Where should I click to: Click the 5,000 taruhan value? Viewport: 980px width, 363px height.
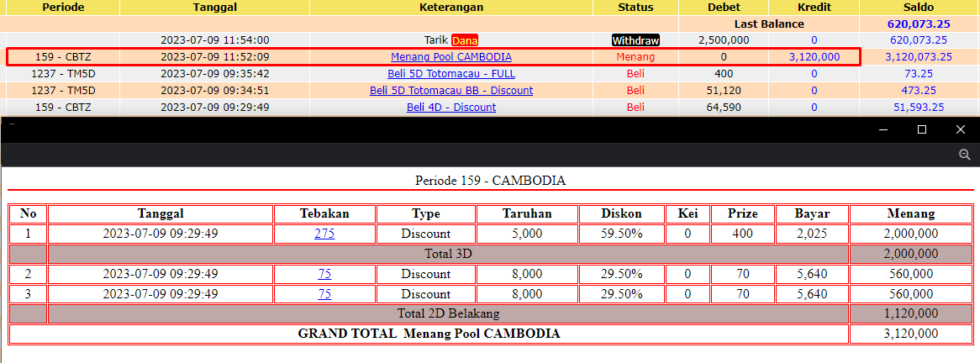527,234
